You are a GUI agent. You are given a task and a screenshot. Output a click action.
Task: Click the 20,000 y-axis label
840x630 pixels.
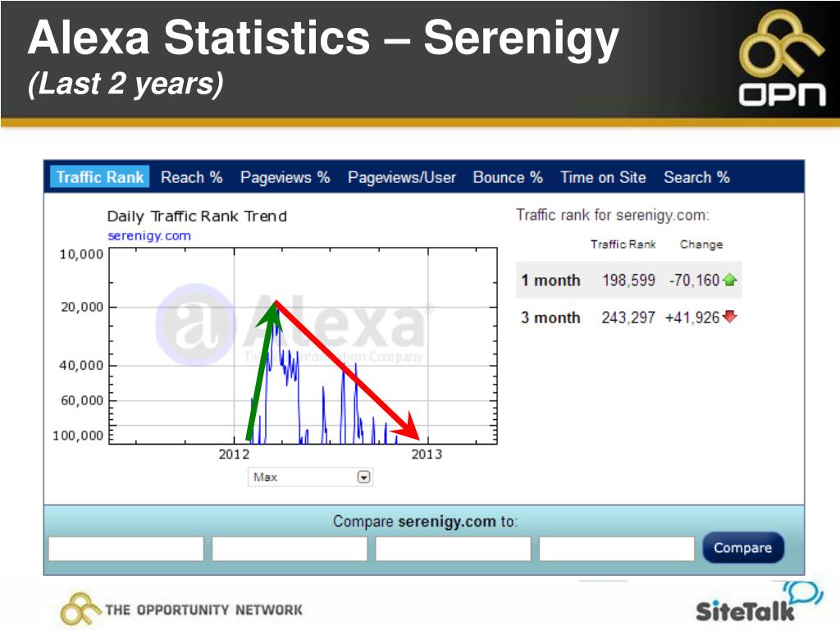tap(82, 307)
